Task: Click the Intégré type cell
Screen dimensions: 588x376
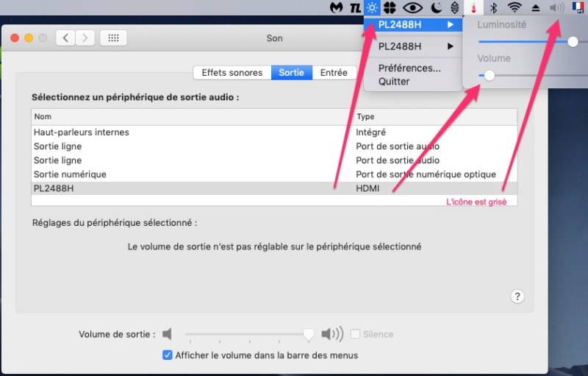Action: point(370,132)
